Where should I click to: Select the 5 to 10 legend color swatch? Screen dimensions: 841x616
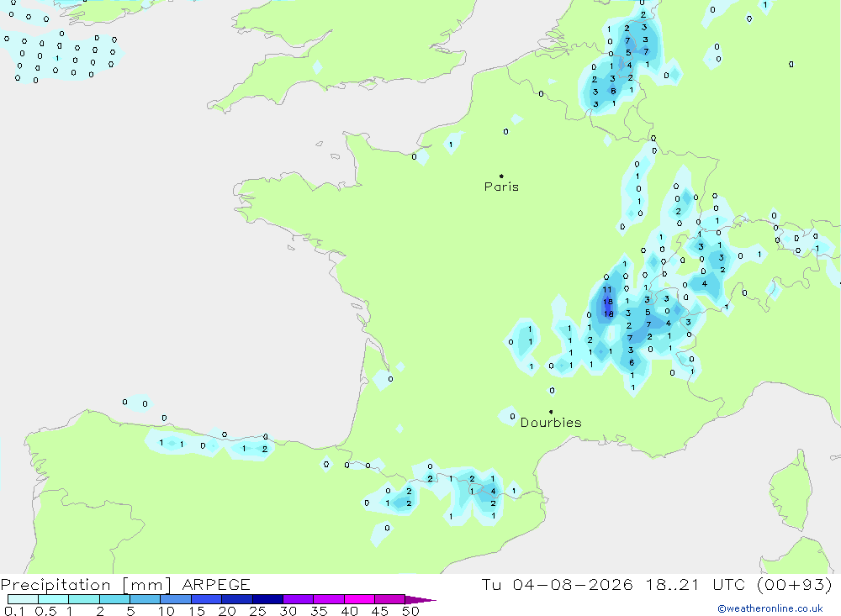(x=145, y=599)
